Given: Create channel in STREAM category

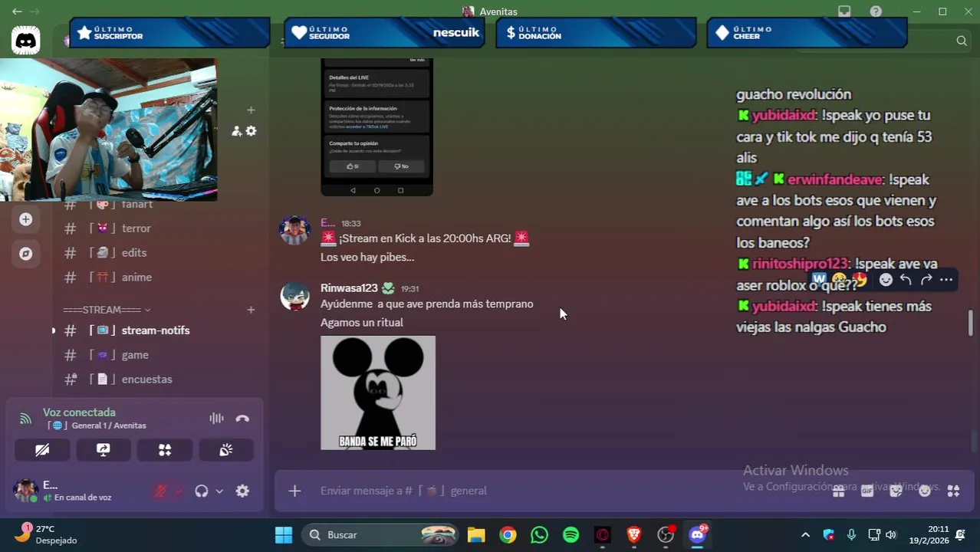Looking at the screenshot, I should point(251,310).
